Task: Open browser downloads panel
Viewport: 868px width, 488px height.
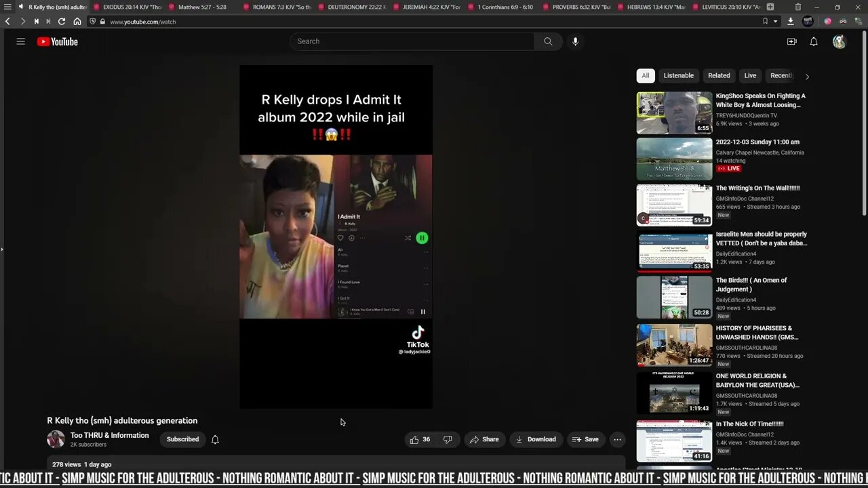Action: [x=790, y=22]
